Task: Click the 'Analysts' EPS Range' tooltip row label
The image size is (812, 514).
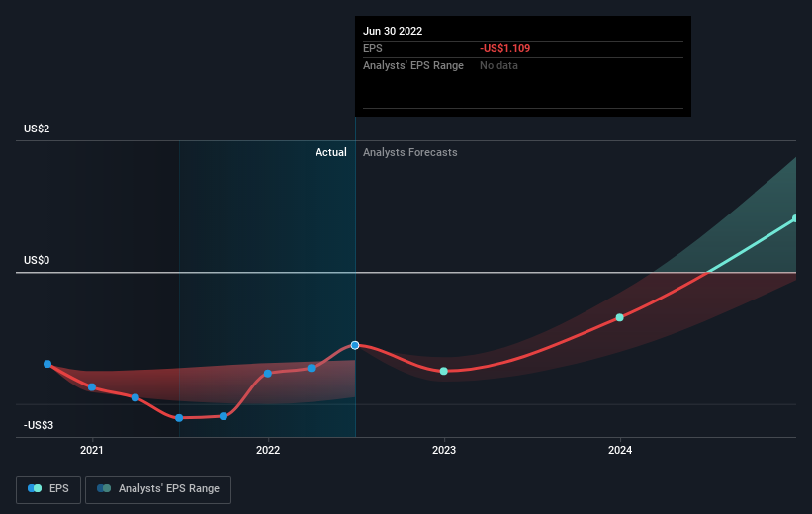Action: [x=413, y=66]
